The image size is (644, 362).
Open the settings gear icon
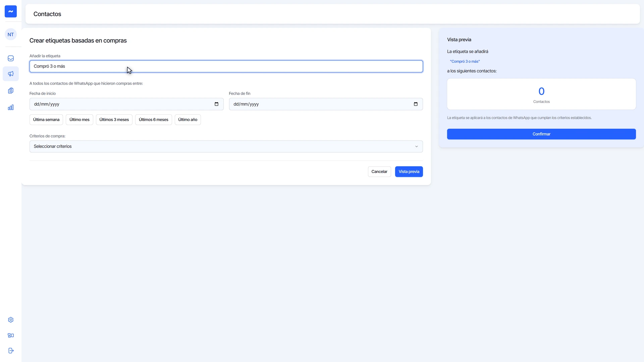click(11, 320)
